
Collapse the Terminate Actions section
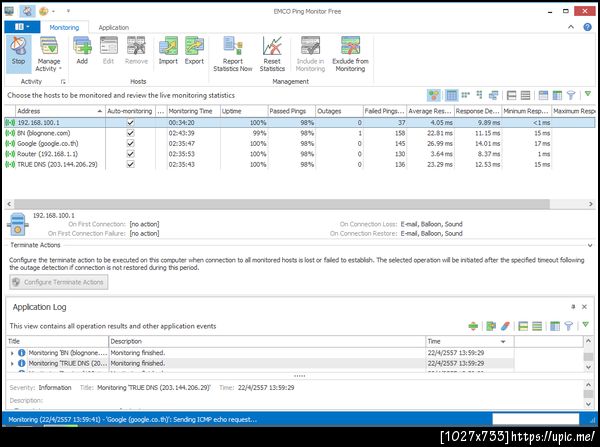tap(590, 245)
